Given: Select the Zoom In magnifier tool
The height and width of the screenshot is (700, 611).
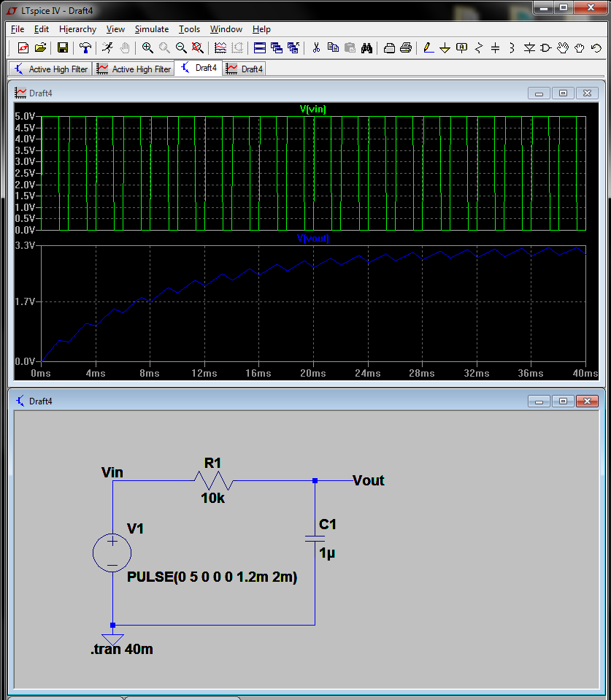Looking at the screenshot, I should pyautogui.click(x=147, y=47).
